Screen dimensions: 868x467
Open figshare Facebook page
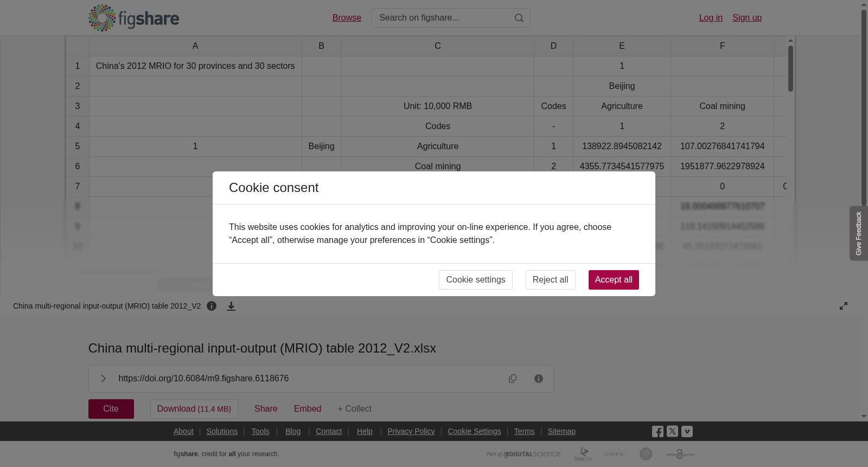(x=658, y=432)
